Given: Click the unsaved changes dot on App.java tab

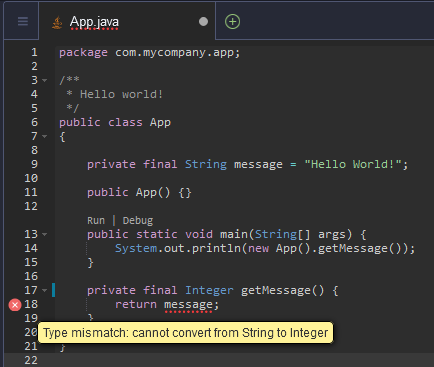Looking at the screenshot, I should [x=203, y=22].
